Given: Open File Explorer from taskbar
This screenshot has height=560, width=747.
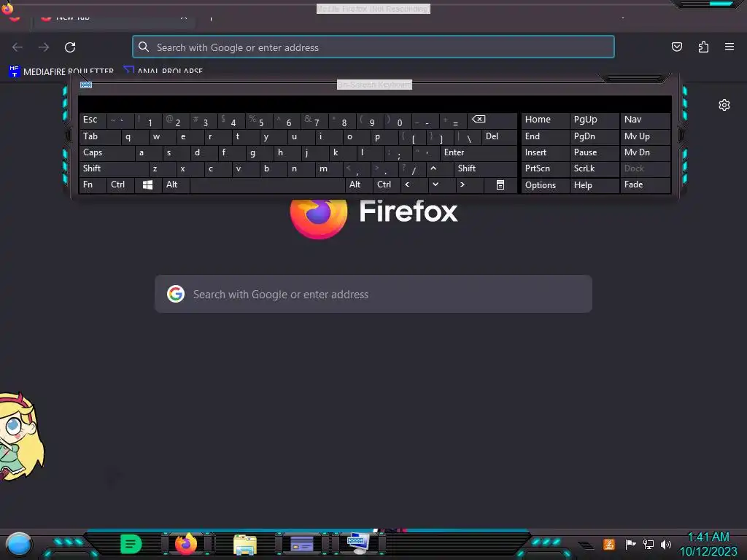Looking at the screenshot, I should tap(245, 544).
